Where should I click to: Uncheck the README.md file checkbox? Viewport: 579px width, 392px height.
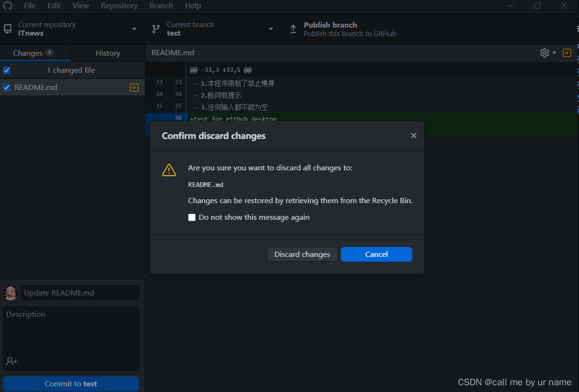point(7,88)
